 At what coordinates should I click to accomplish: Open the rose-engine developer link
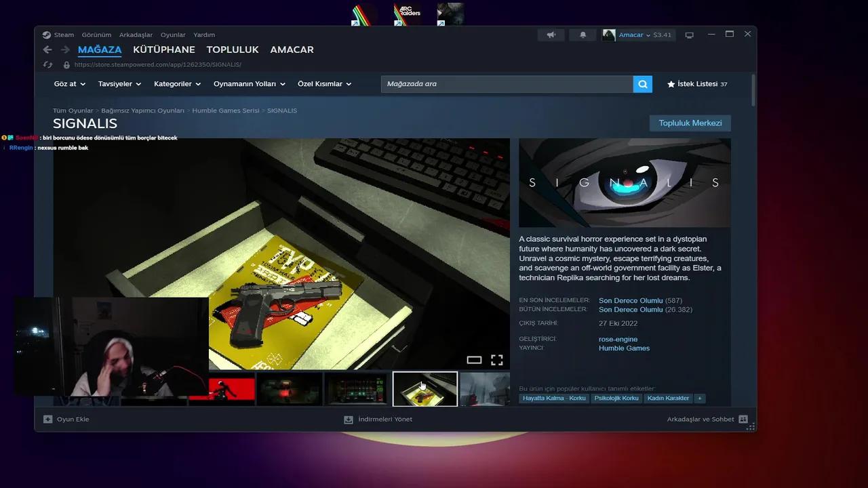(x=618, y=339)
